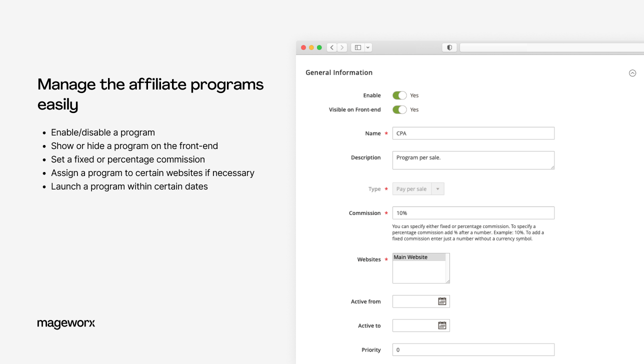Click the browser address bar
This screenshot has width=644, height=364.
point(550,47)
